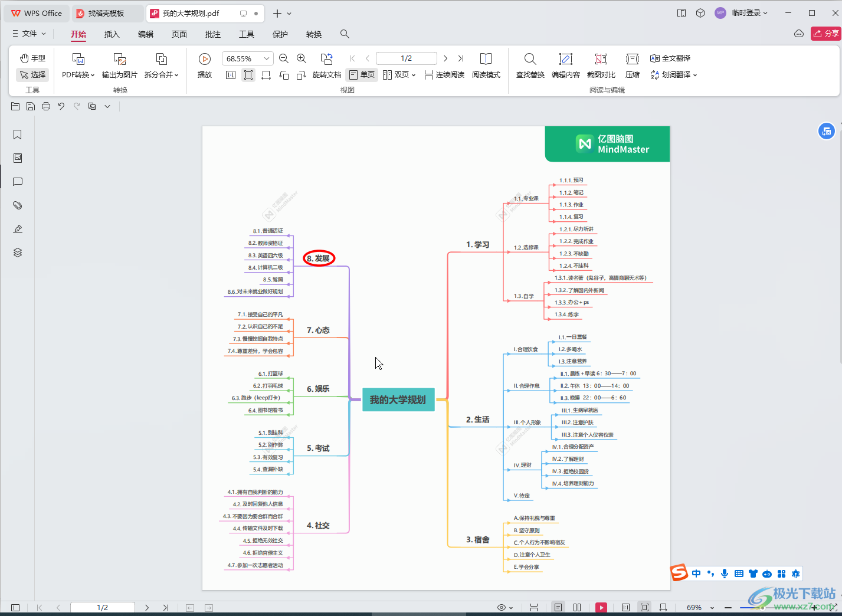Screen dimensions: 842x616
Task: Click ribbon page number field 1/2
Action: click(x=407, y=58)
